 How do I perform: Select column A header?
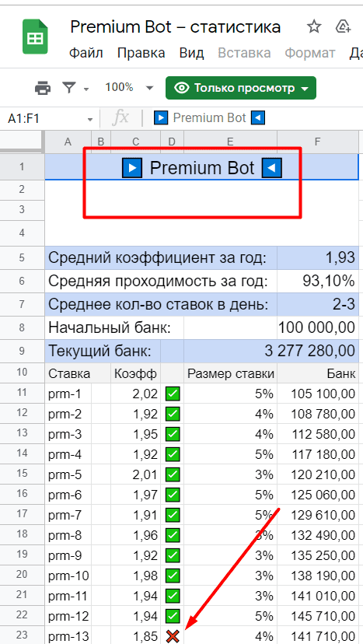68,142
